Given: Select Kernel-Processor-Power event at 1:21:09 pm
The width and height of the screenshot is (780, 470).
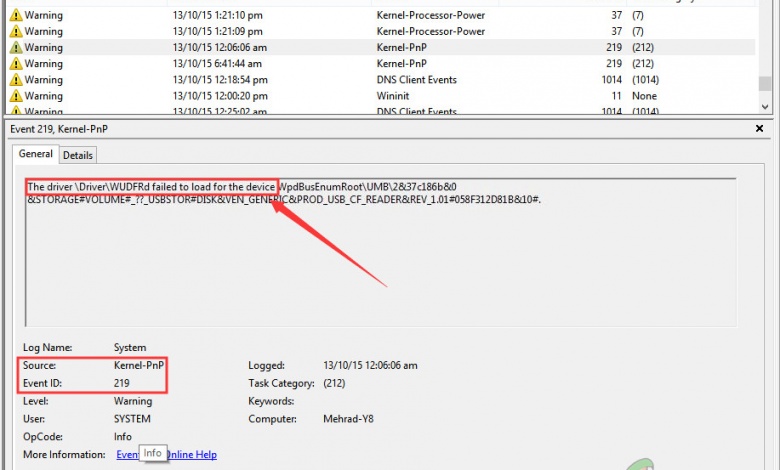Looking at the screenshot, I should [381, 31].
